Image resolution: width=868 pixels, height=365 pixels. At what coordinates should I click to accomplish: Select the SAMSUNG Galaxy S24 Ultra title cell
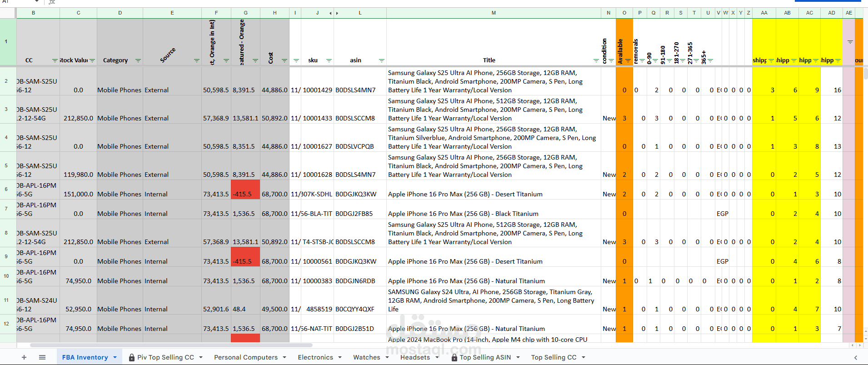coord(494,300)
